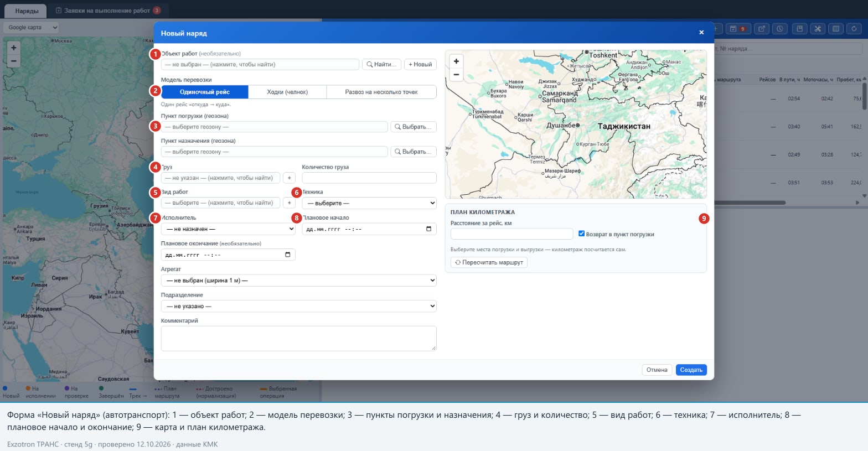This screenshot has height=451, width=868.
Task: Click Выбрать… for Пункт погрузки
Action: point(414,127)
